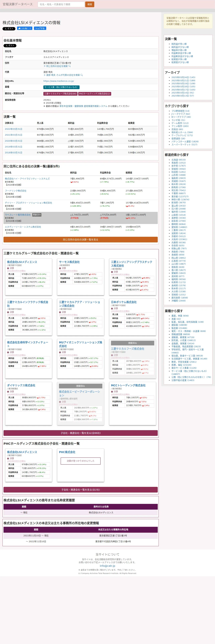Select the フリガナ value エルエスアイメディエンス
Screen dimensions: 215x644
point(56,57)
